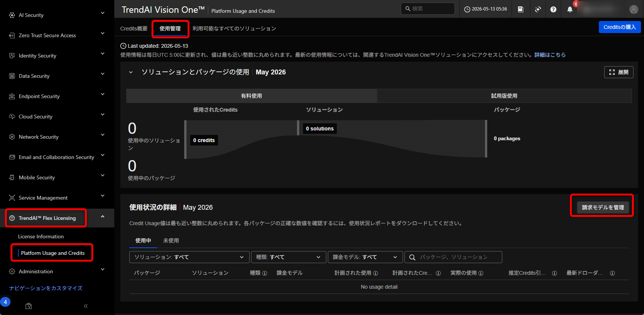Viewport: 644px width, 315px height.
Task: Click the パッケージ、ソリューション search field
Action: (453, 257)
